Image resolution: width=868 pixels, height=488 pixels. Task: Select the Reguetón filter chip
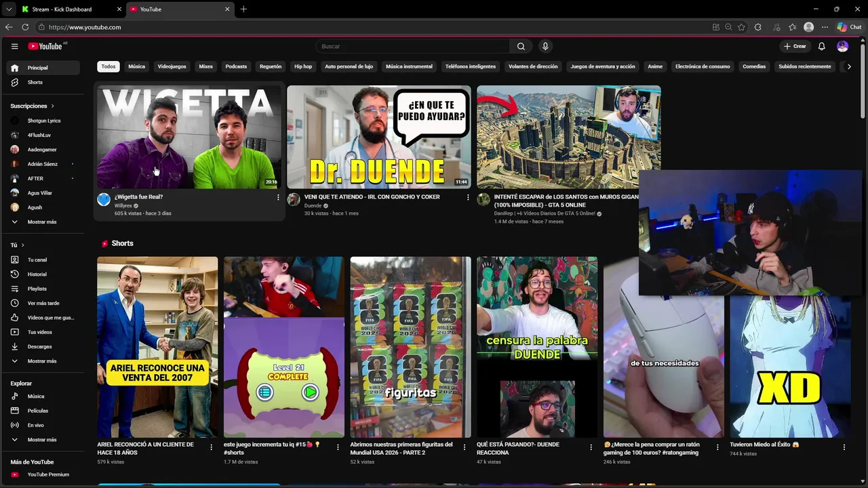point(271,66)
